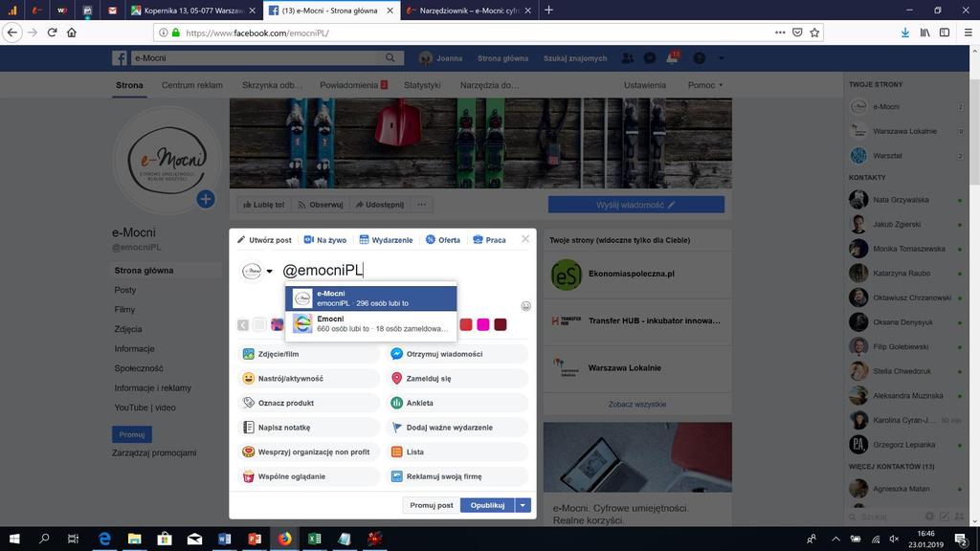Select the Lista option

(457, 452)
